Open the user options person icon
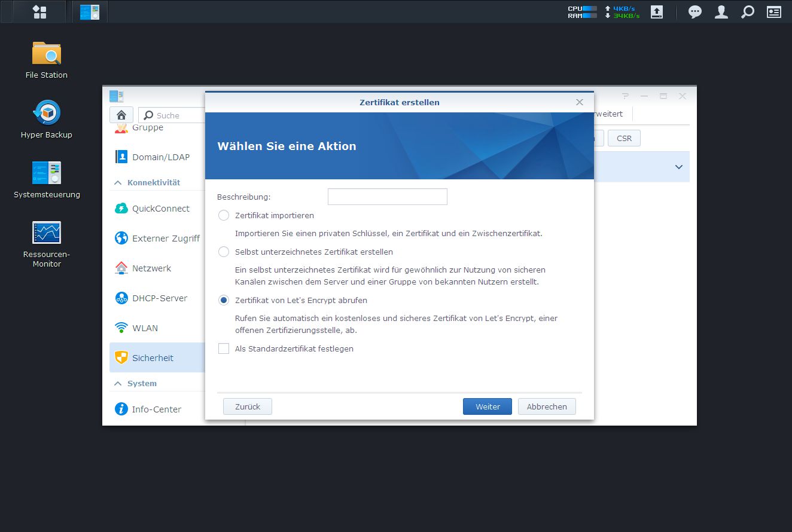Screen dimensions: 792x532 coord(721,12)
